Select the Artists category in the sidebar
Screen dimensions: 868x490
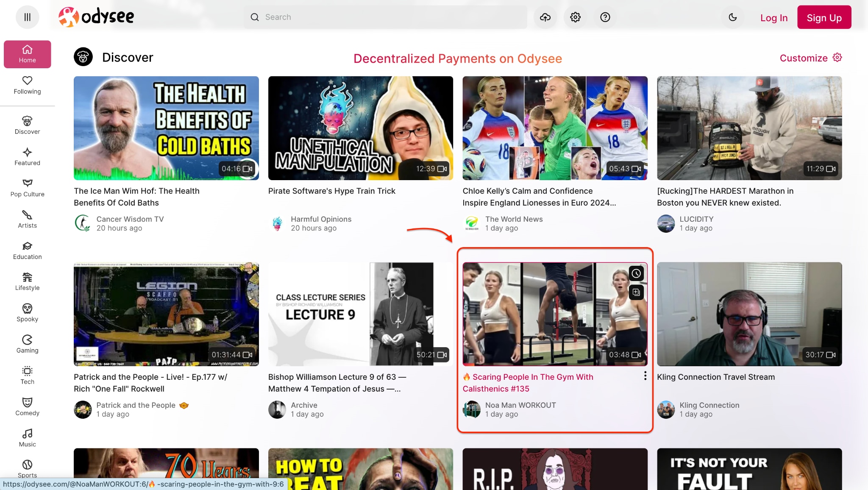27,219
